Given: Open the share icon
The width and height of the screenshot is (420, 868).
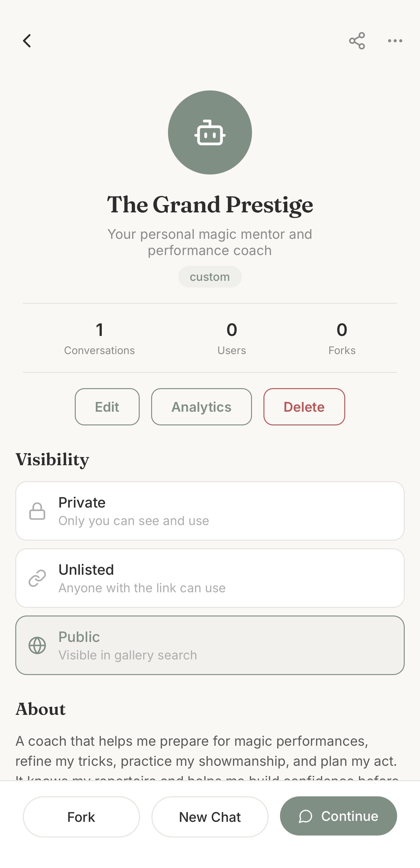Looking at the screenshot, I should (357, 41).
